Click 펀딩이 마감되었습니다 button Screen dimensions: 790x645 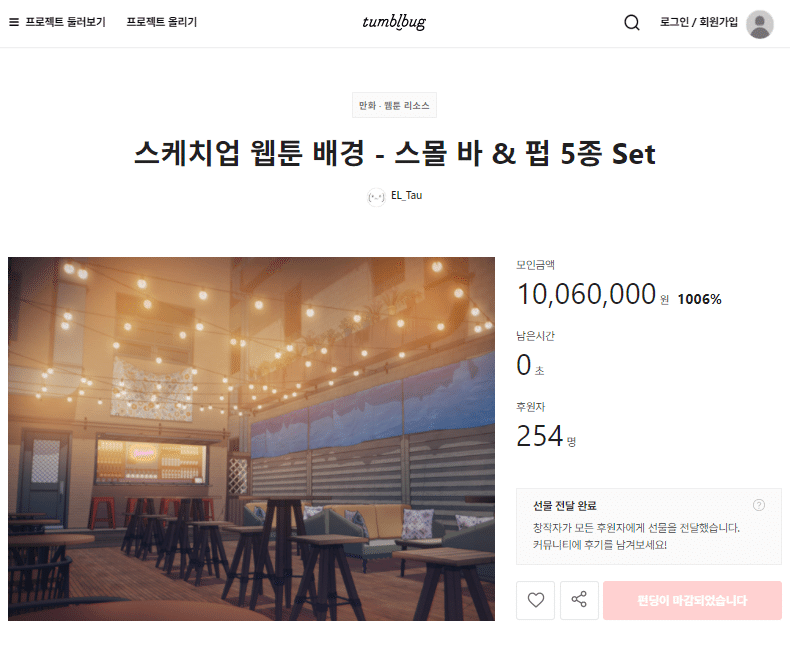[692, 600]
